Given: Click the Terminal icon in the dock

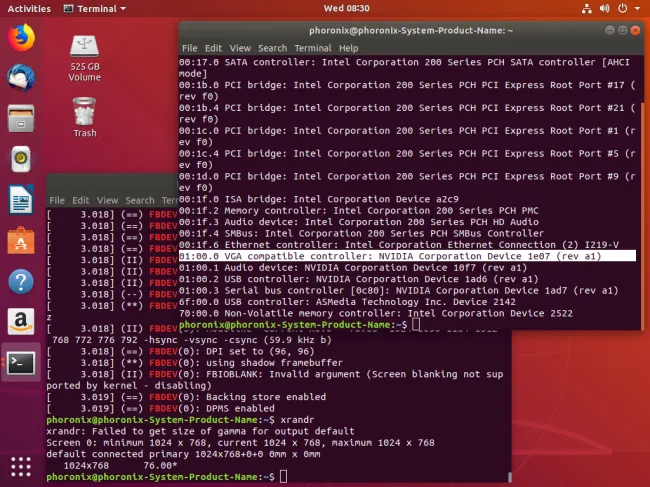Looking at the screenshot, I should coord(21,363).
